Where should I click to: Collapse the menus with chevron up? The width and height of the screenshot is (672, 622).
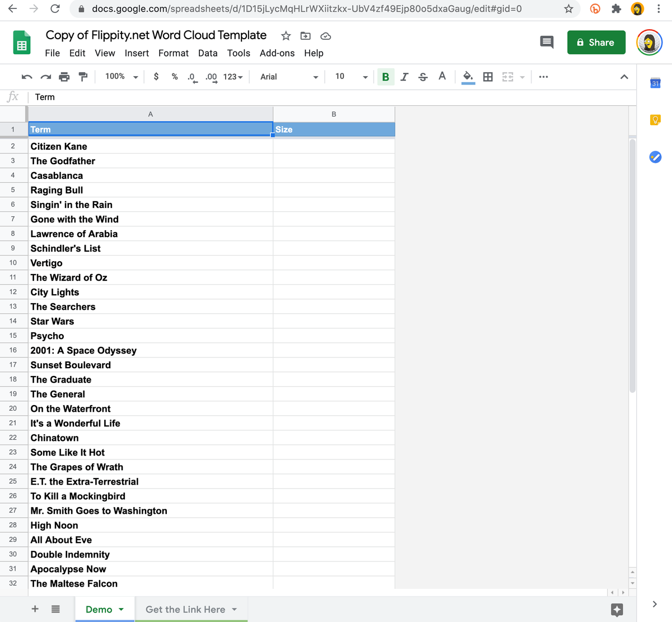pos(624,77)
